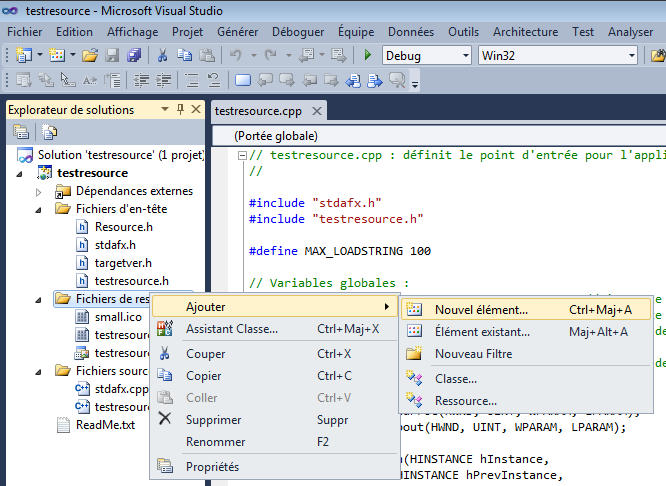Click the Cut scissors toolbar icon
The width and height of the screenshot is (666, 486).
162,55
